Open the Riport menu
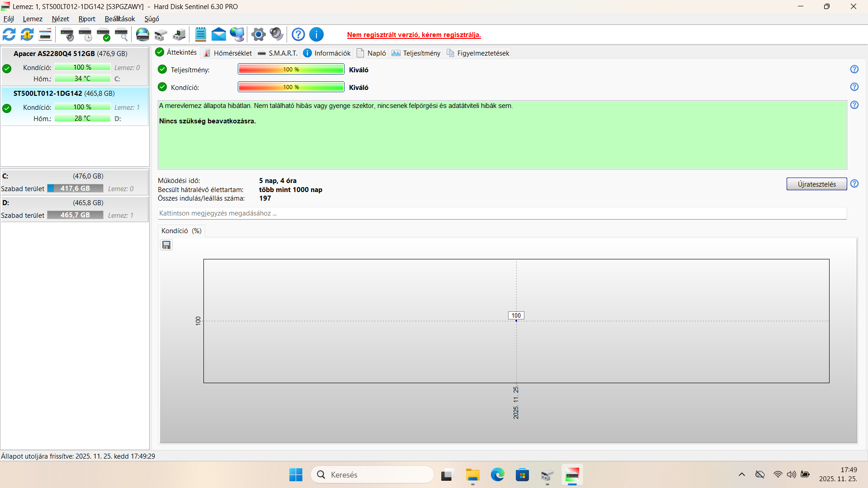Viewport: 868px width, 488px height. pos(87,19)
